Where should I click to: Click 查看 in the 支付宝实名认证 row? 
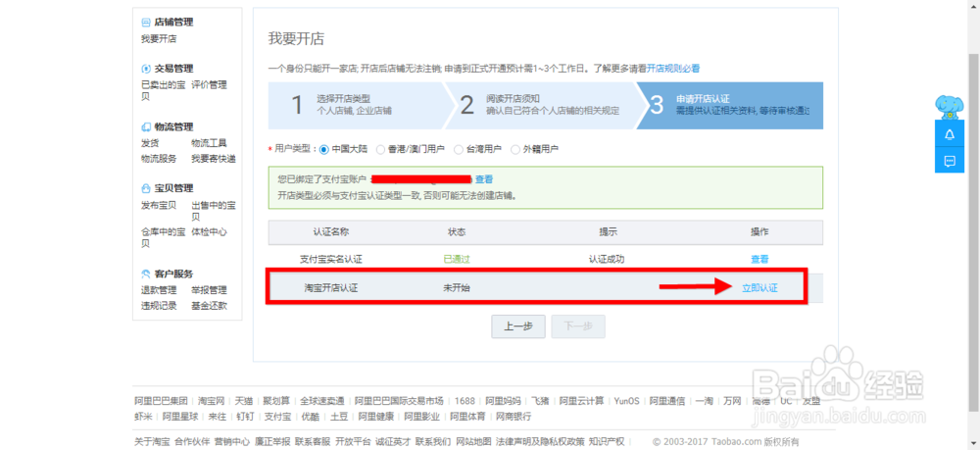759,259
